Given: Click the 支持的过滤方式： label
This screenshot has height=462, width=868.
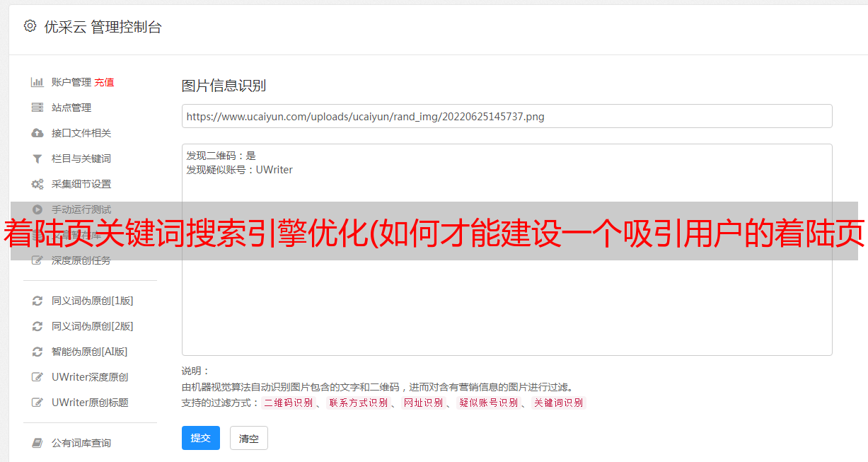Looking at the screenshot, I should (221, 403).
